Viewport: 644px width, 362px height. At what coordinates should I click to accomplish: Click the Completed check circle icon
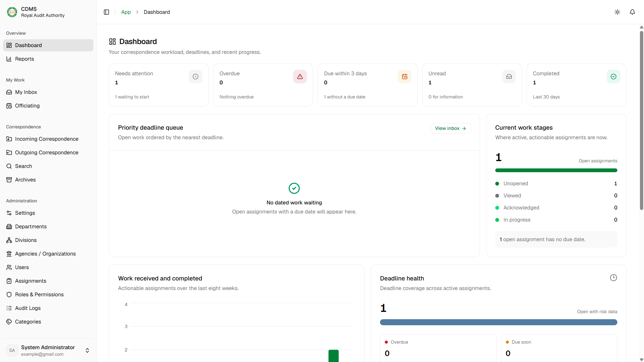coord(614,77)
